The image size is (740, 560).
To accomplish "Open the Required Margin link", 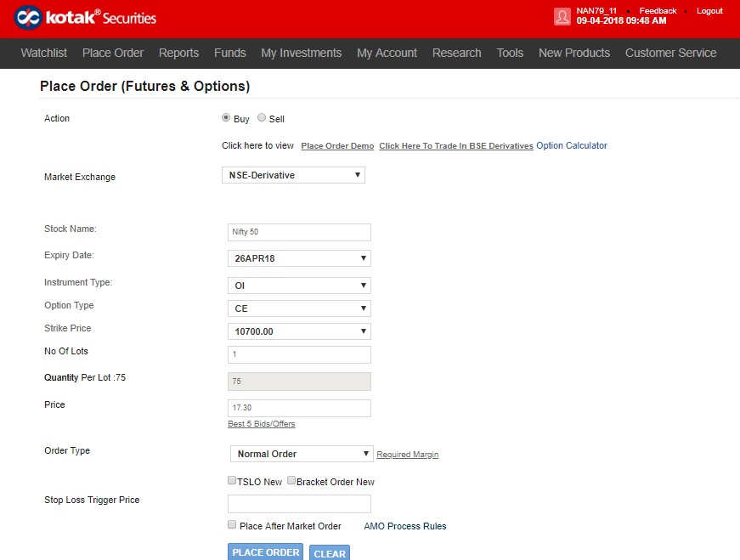I will tap(407, 455).
